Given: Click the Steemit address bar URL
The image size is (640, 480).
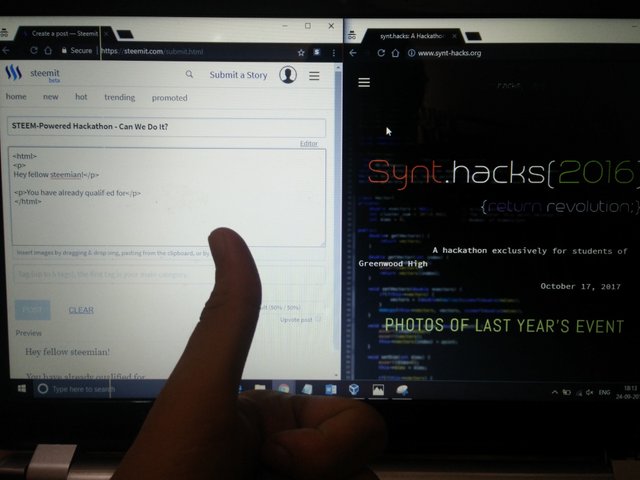Looking at the screenshot, I should (x=152, y=51).
